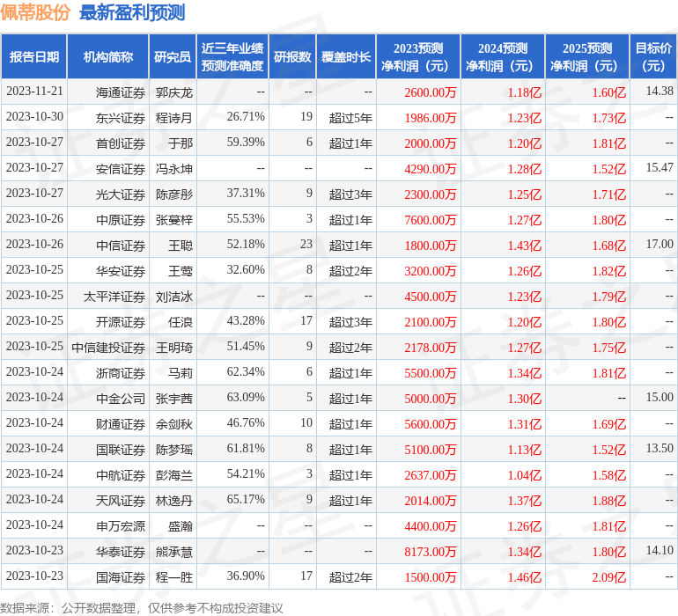
Task: Click the date 2023-11-21
Action: pyautogui.click(x=34, y=92)
